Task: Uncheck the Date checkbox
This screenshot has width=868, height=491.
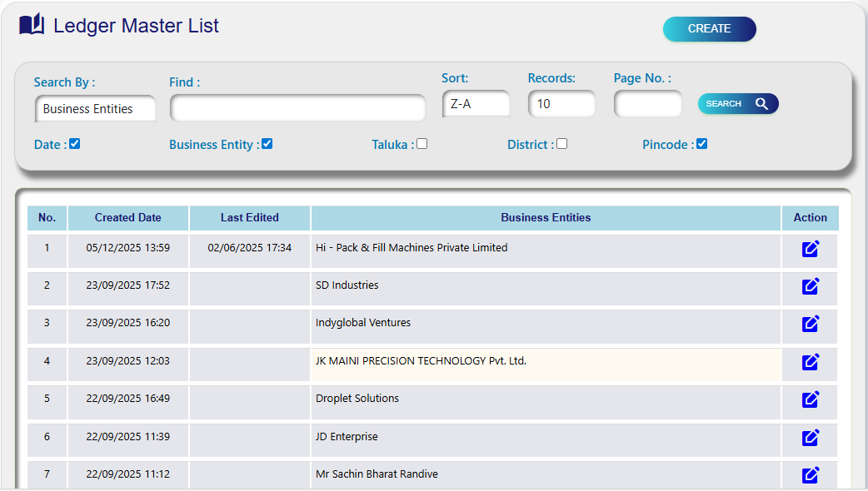Action: click(75, 144)
